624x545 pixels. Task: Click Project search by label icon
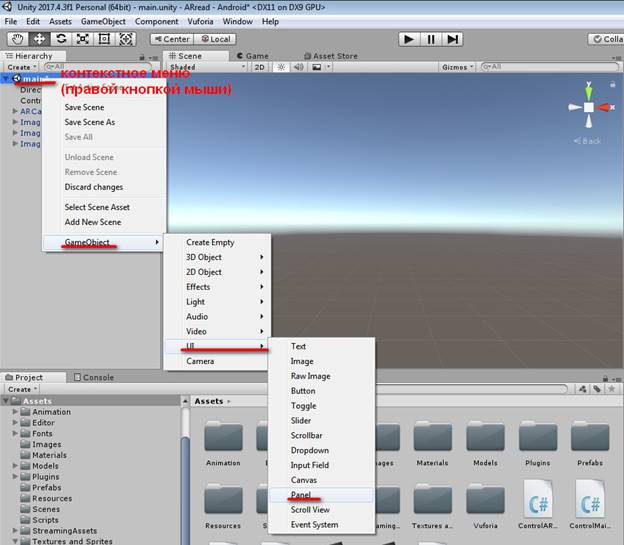[x=597, y=389]
